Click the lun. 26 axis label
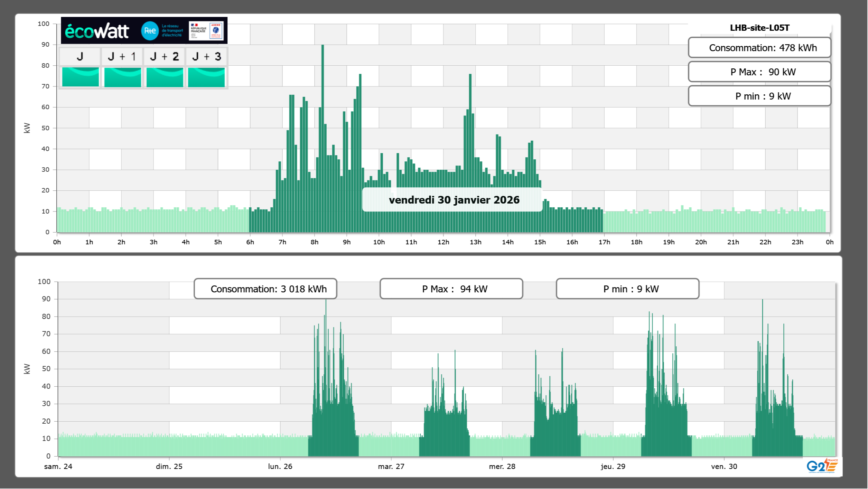The height and width of the screenshot is (489, 868). click(x=280, y=466)
